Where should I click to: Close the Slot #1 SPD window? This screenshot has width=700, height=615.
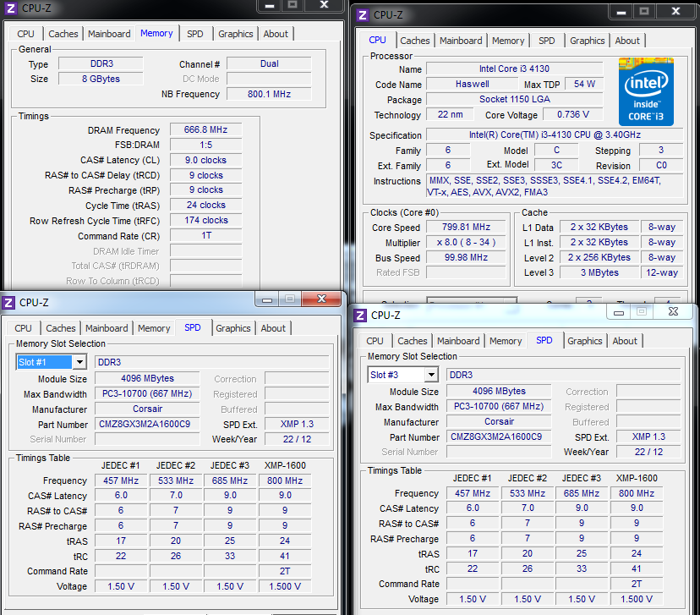coord(321,299)
